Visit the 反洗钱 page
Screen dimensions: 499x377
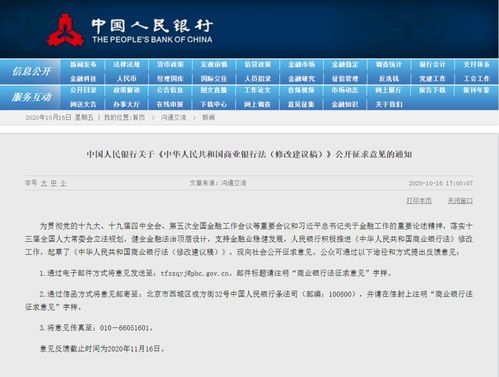389,79
